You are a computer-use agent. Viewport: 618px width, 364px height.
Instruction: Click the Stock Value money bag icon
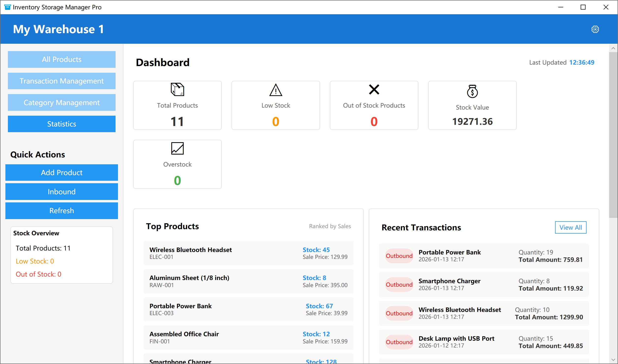[x=472, y=91]
